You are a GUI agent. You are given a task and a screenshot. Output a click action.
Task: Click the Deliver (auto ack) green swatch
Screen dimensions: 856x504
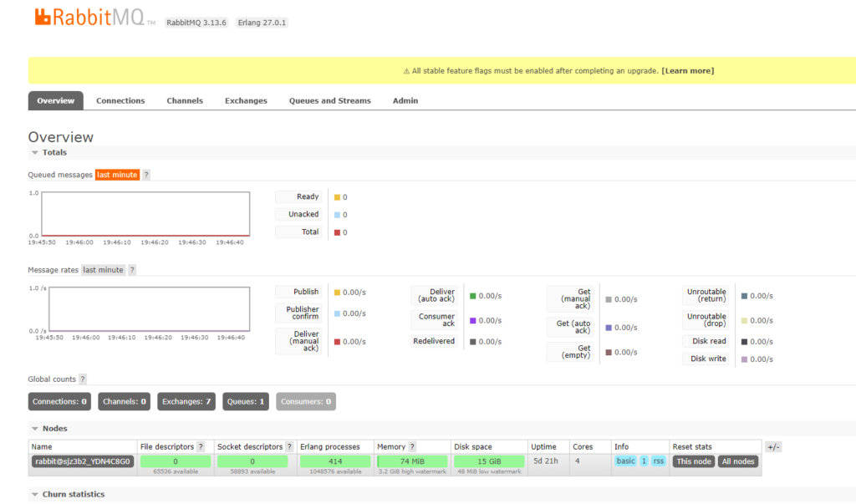coord(473,296)
